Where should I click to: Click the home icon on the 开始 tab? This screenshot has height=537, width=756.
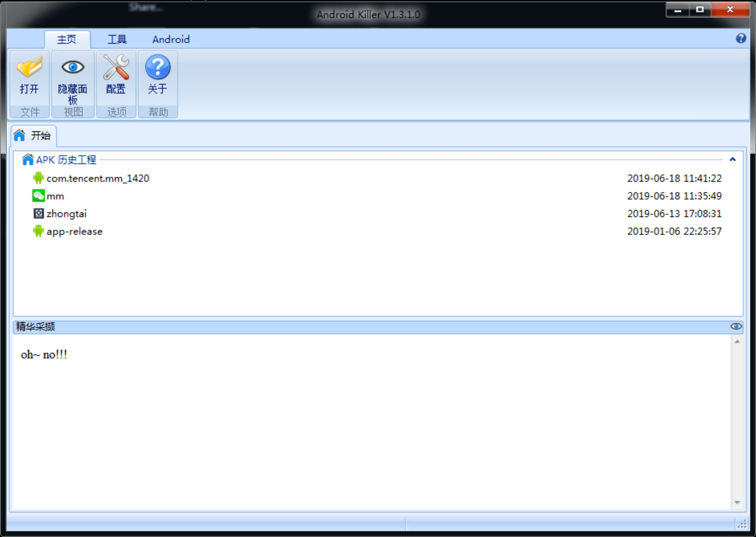point(19,135)
